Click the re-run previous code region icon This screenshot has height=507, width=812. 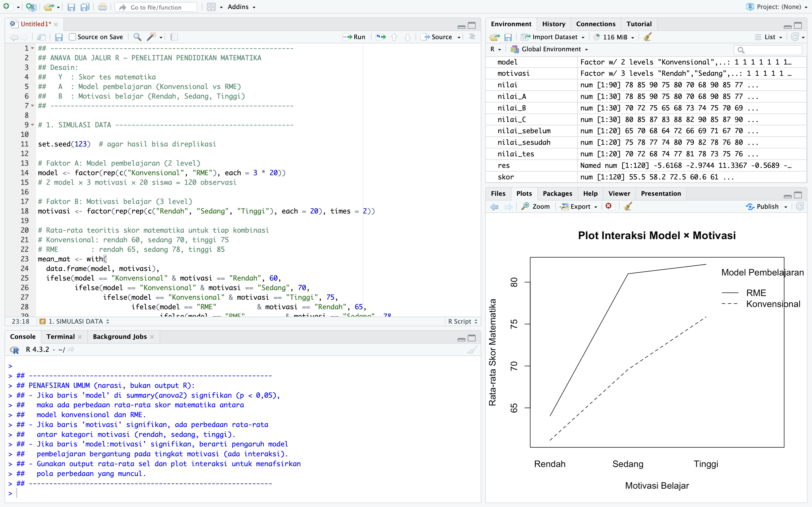(x=381, y=37)
